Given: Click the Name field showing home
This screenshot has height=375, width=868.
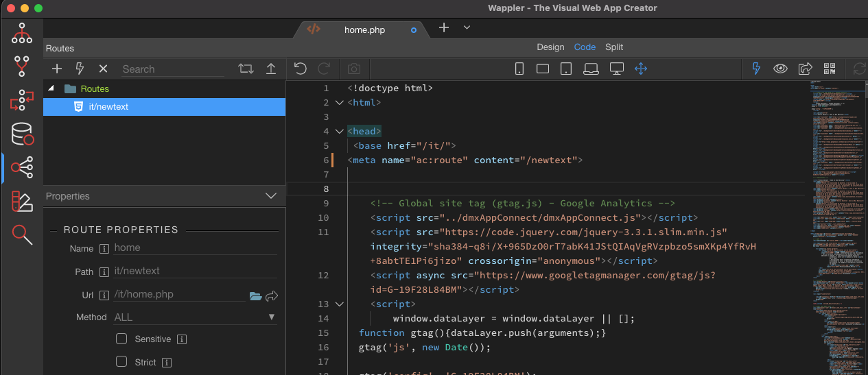Looking at the screenshot, I should (x=196, y=248).
